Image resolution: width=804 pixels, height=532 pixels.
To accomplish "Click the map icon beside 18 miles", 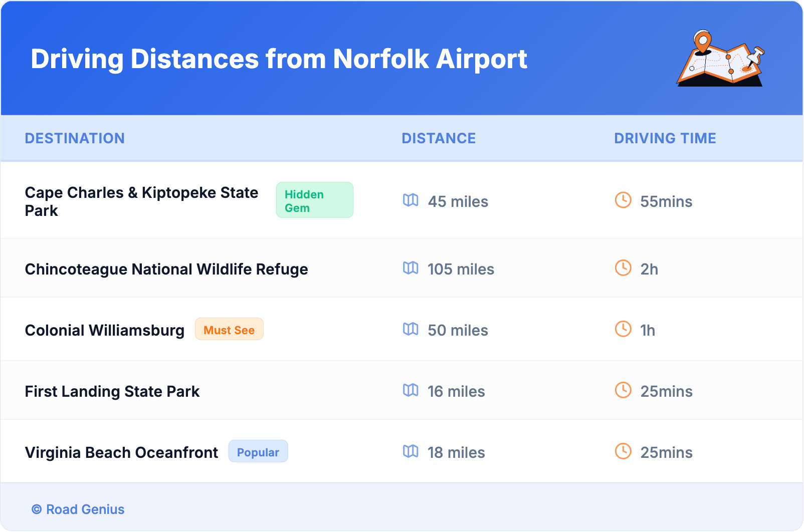I will 411,451.
